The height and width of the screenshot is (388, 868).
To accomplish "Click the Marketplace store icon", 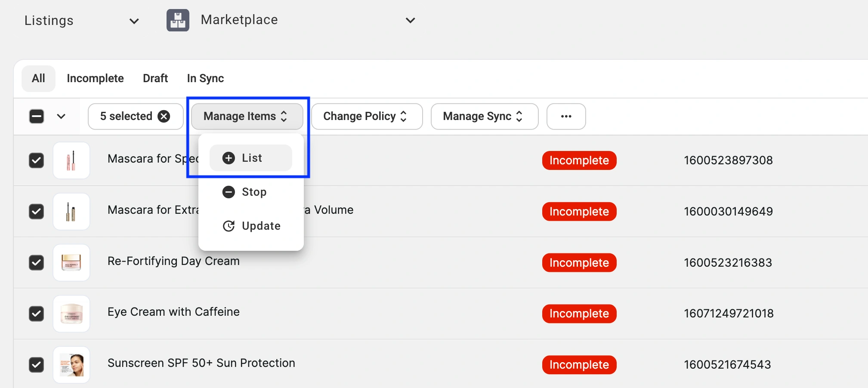I will tap(178, 20).
